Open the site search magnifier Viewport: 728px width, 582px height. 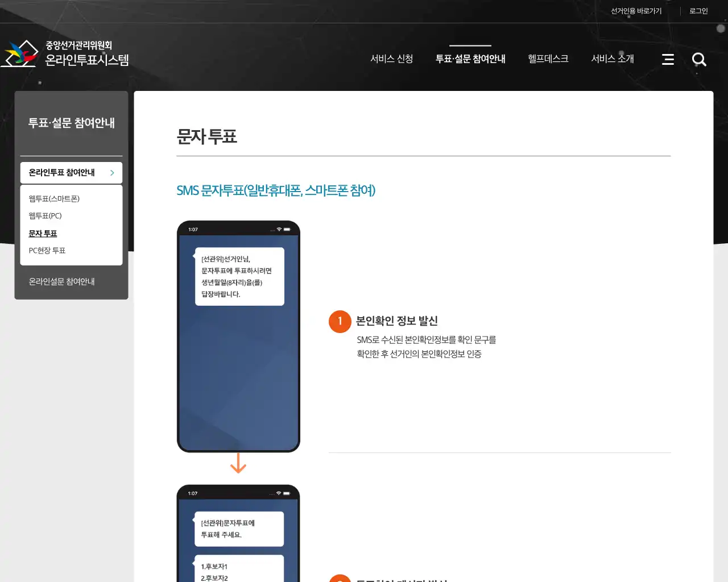tap(699, 59)
